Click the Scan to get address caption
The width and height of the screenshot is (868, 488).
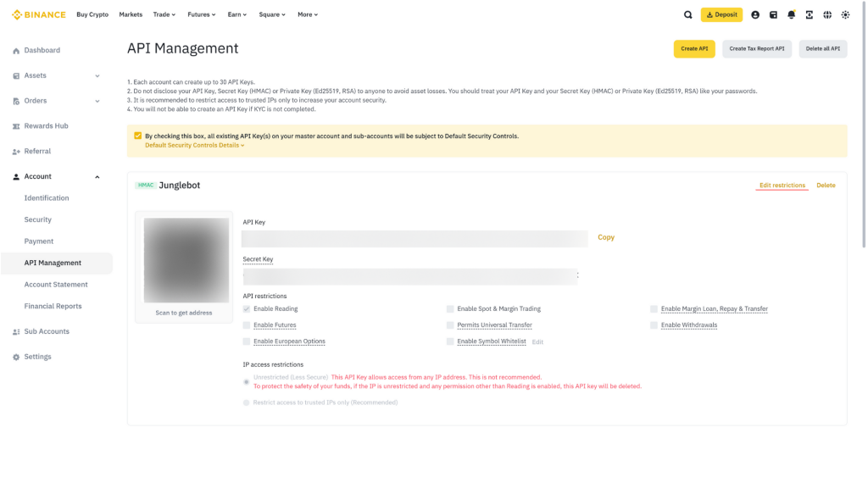(184, 313)
